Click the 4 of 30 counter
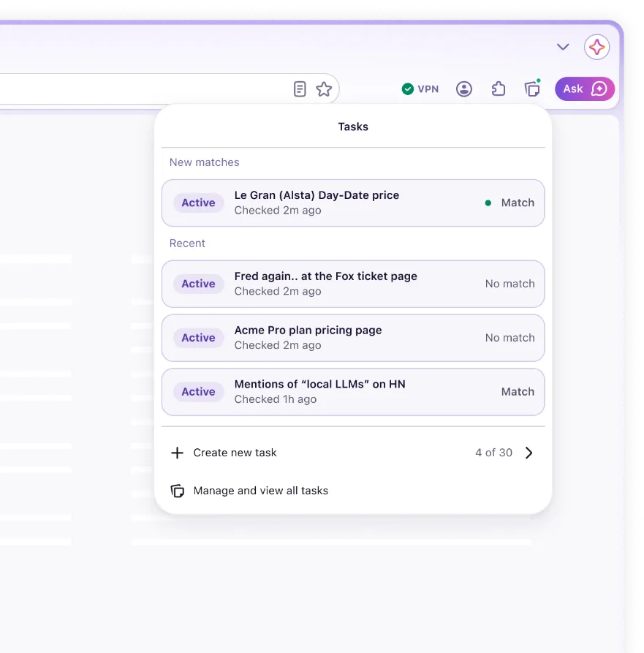This screenshot has width=644, height=653. [x=493, y=453]
